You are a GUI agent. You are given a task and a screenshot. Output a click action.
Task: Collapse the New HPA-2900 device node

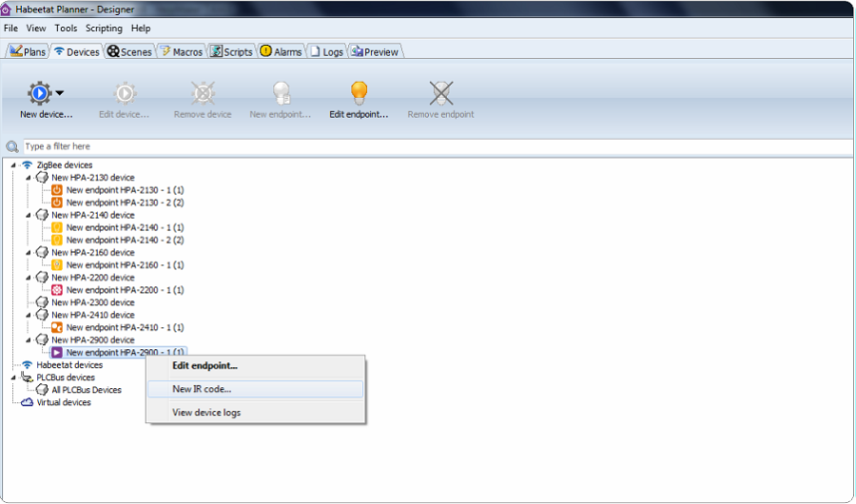click(x=29, y=339)
